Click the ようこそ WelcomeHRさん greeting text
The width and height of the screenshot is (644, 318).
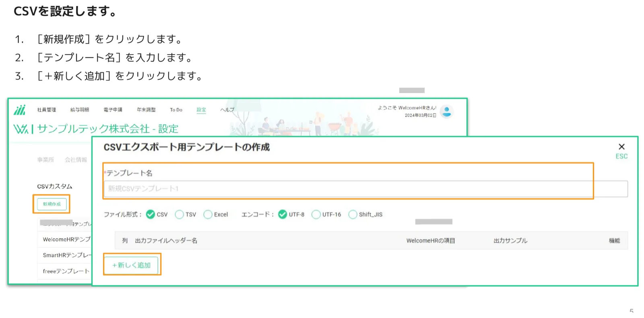tap(407, 108)
